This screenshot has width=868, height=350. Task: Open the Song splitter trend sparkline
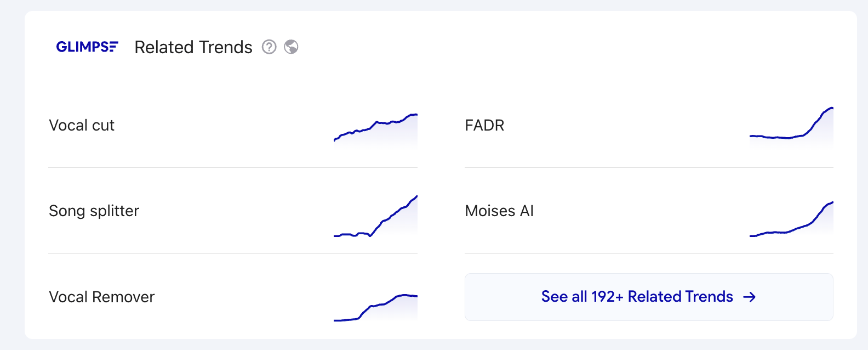[375, 216]
